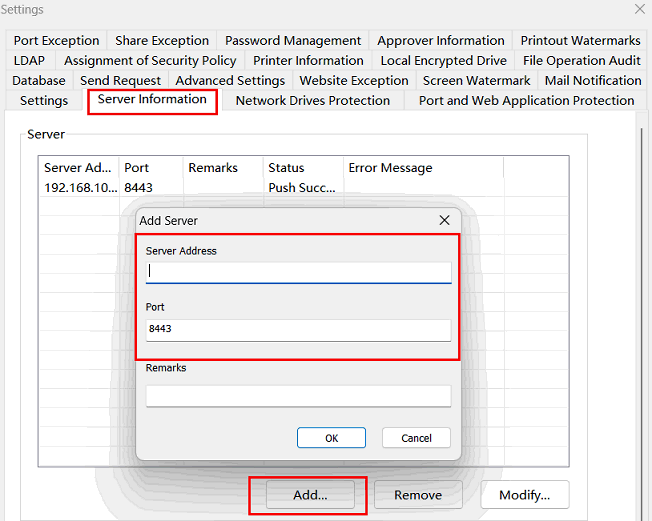
Task: Select the LDAP tab
Action: (29, 61)
